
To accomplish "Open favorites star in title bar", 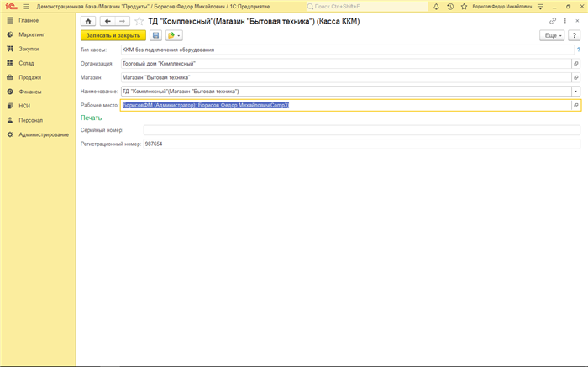I will 465,7.
